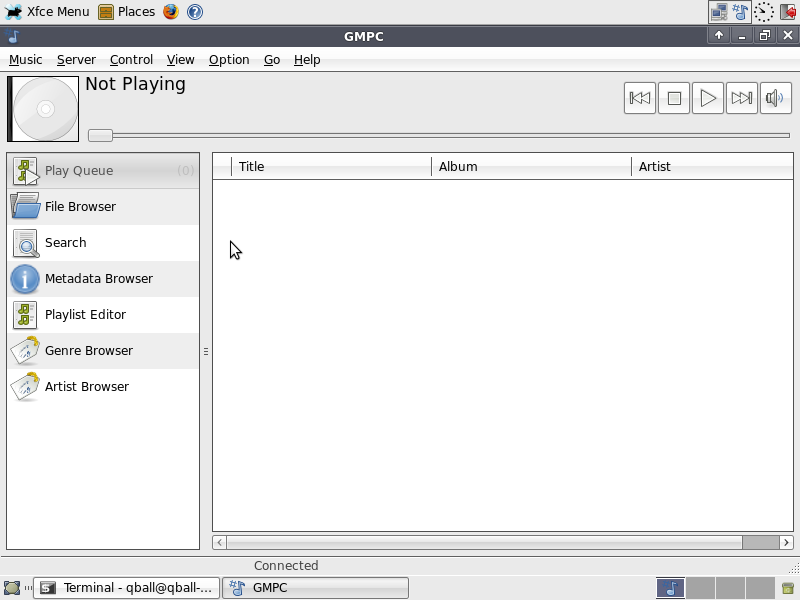The height and width of the screenshot is (600, 800).
Task: Click the horizontal scrollbar left arrow
Action: (219, 542)
